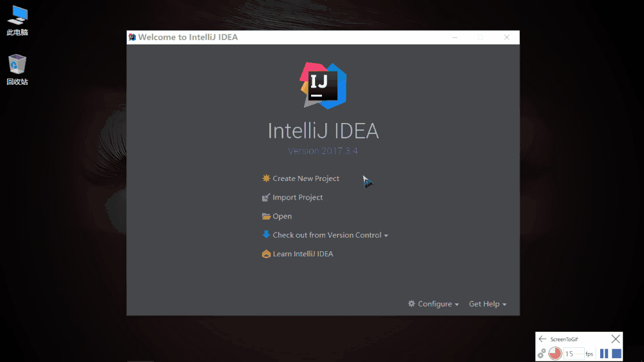The width and height of the screenshot is (644, 362).
Task: Select the Open folder option
Action: [x=277, y=216]
